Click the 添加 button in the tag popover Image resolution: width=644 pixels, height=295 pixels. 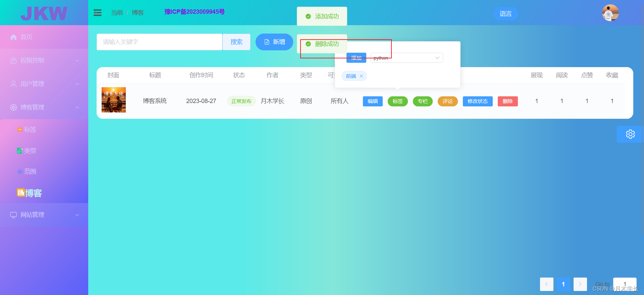pos(356,58)
